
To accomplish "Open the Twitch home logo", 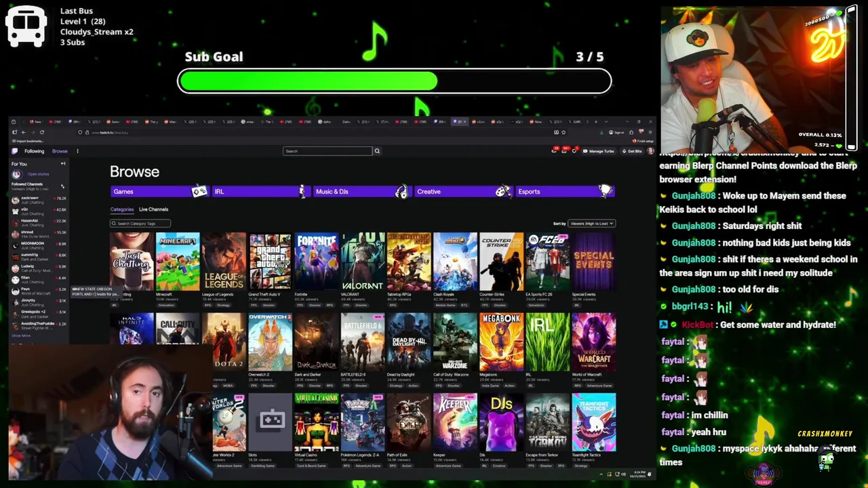I will tap(14, 151).
